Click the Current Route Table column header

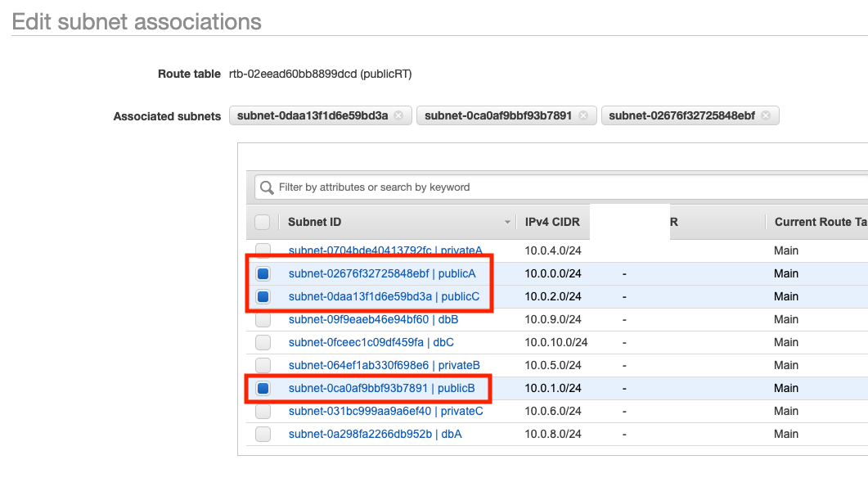click(x=820, y=222)
